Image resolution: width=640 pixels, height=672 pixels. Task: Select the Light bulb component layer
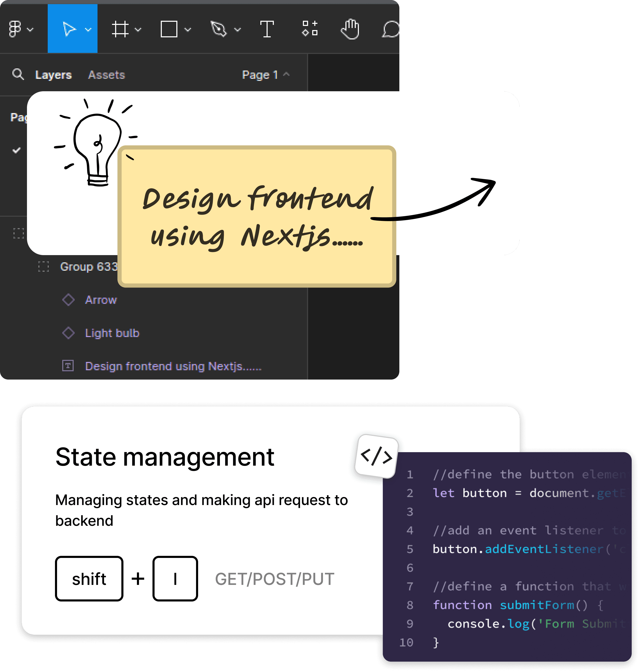[112, 333]
